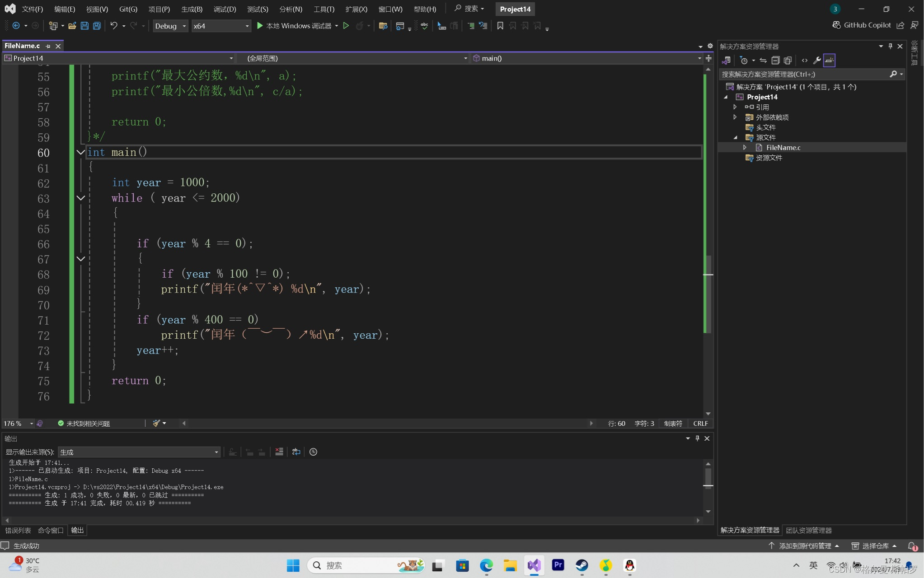Viewport: 924px width, 578px height.
Task: Click the 未找到相关问题 status indicator
Action: point(84,424)
